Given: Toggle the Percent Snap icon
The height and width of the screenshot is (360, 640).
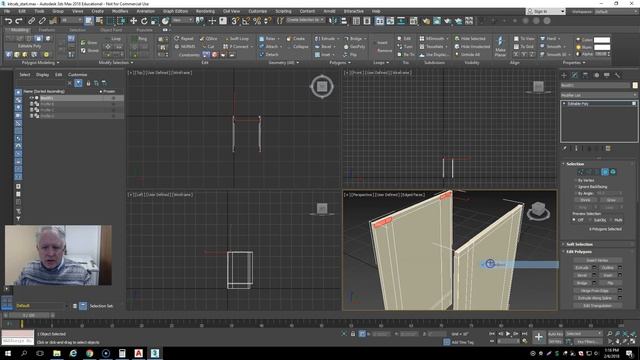Looking at the screenshot, I should (257, 20).
